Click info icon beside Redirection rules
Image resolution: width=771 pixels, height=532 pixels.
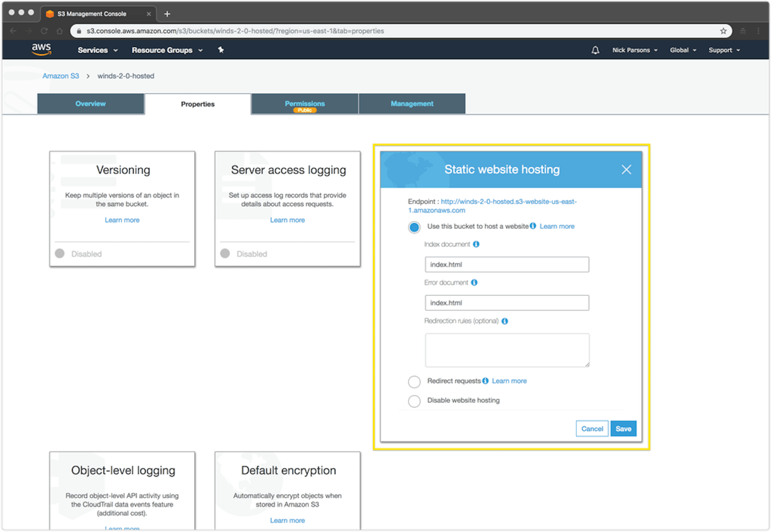[505, 321]
